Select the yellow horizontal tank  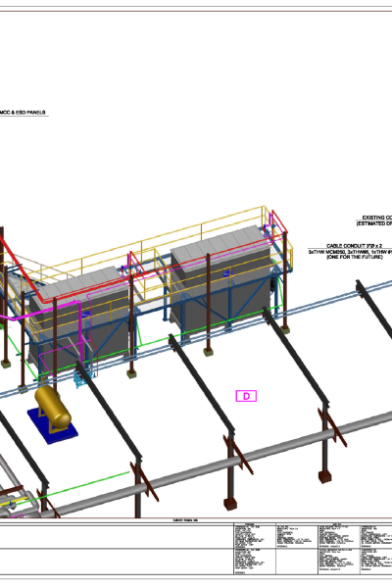point(53,408)
